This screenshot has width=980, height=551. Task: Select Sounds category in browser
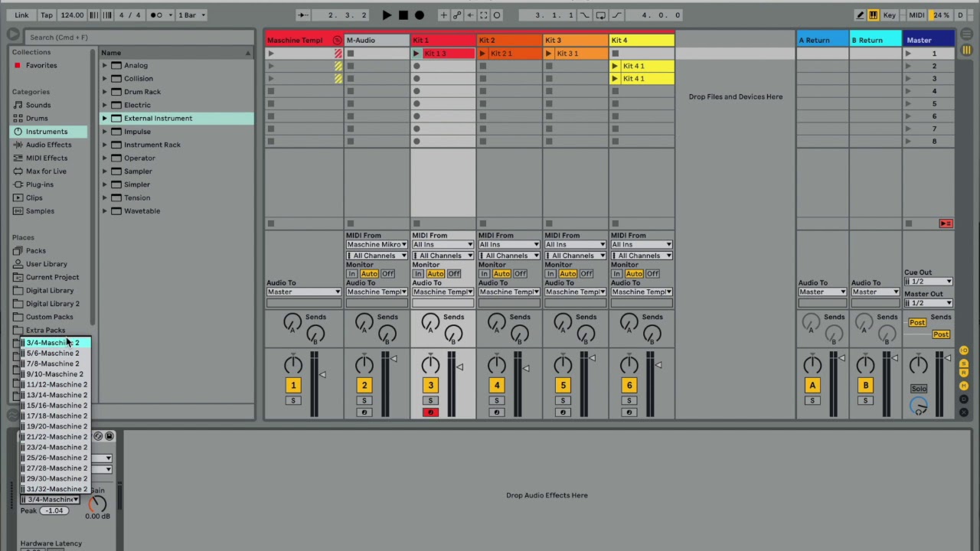point(38,105)
